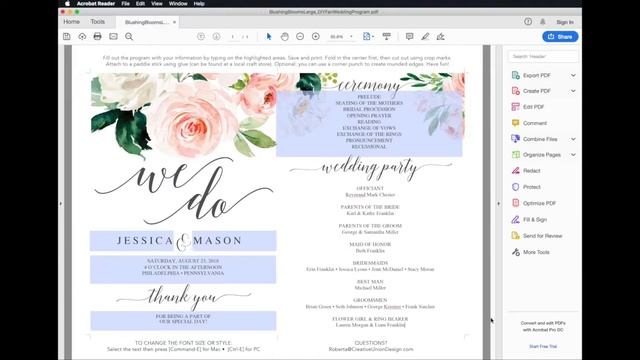The width and height of the screenshot is (640, 360).
Task: Open the zoom percentage dropdown
Action: [351, 37]
